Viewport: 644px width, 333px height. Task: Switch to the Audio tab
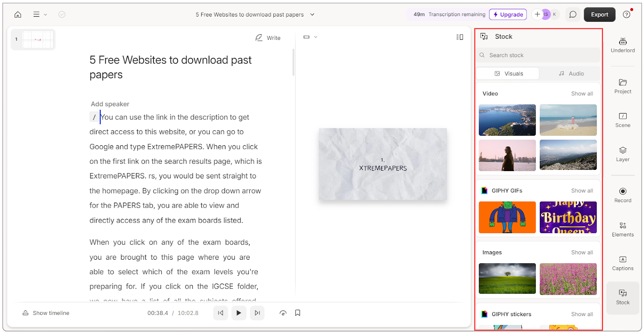[x=571, y=74]
